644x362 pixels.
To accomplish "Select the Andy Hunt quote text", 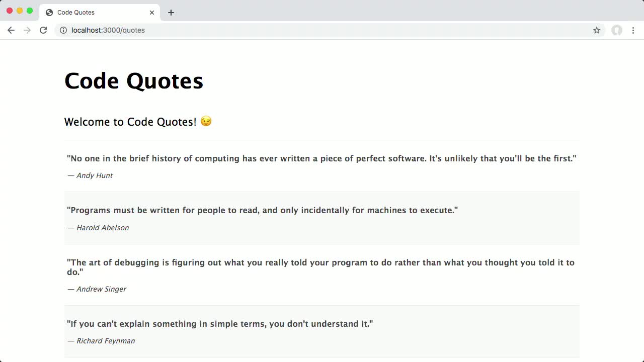I will coord(321,158).
